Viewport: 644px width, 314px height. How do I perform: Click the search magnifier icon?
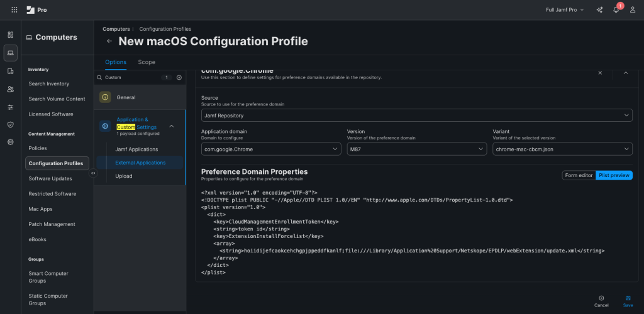pos(99,77)
